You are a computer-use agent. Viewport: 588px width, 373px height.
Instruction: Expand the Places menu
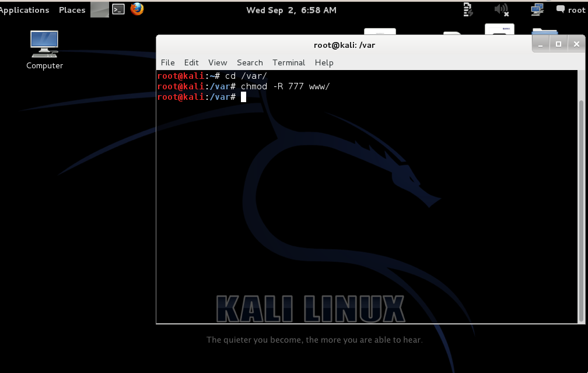(x=72, y=10)
